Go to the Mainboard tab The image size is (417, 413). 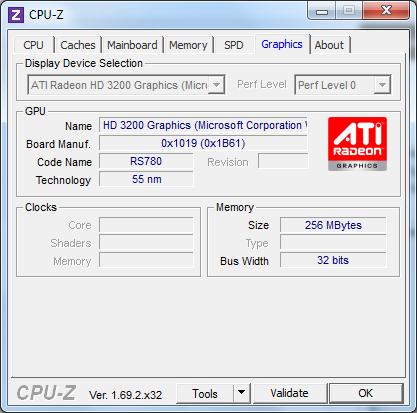[x=132, y=45]
